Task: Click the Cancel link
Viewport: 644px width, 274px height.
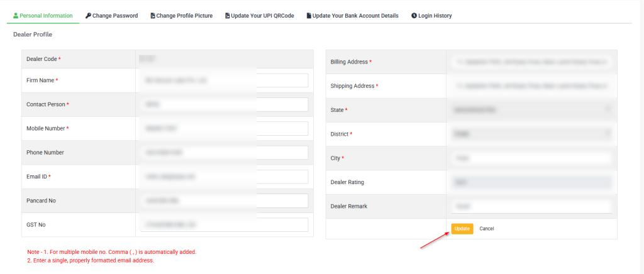Action: tap(486, 229)
